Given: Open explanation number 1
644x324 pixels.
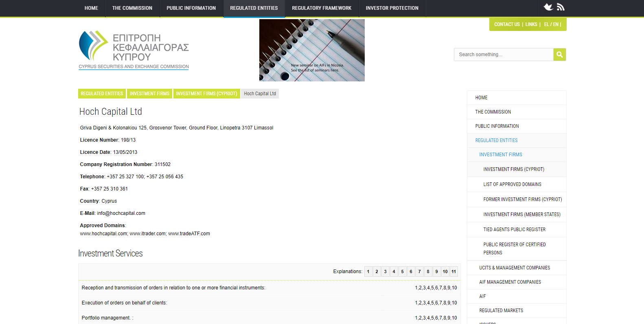Looking at the screenshot, I should 368,271.
